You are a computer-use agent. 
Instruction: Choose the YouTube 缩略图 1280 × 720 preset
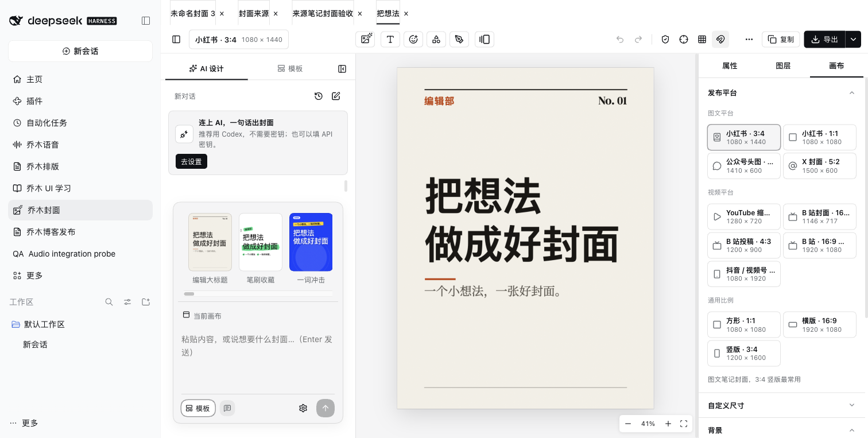click(744, 217)
